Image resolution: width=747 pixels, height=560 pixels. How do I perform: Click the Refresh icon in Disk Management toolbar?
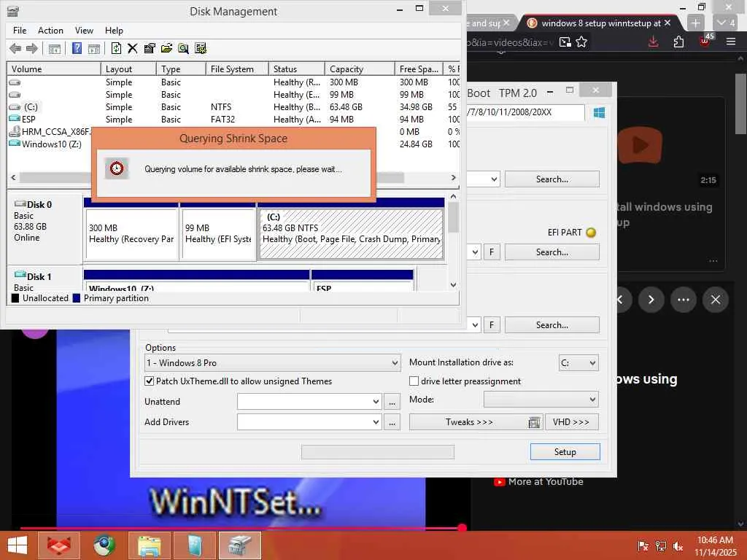[x=116, y=48]
